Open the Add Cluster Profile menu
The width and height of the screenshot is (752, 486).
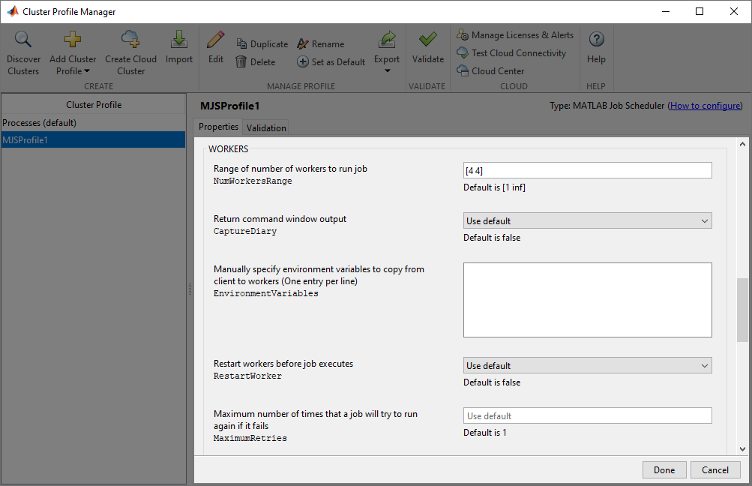point(72,52)
